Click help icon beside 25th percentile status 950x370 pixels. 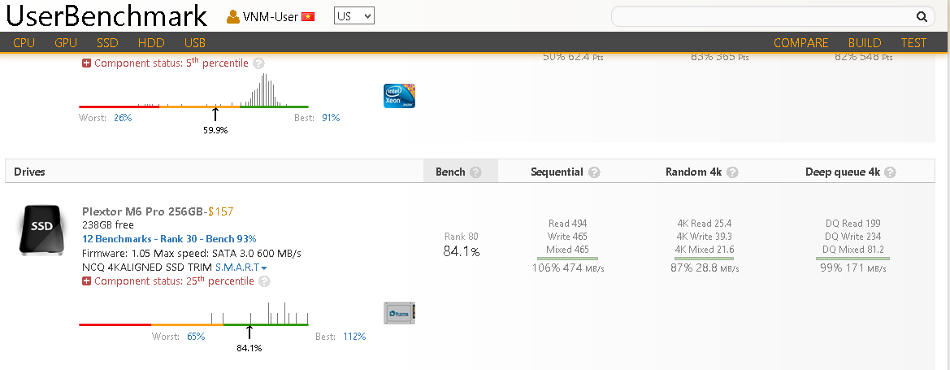tap(265, 282)
